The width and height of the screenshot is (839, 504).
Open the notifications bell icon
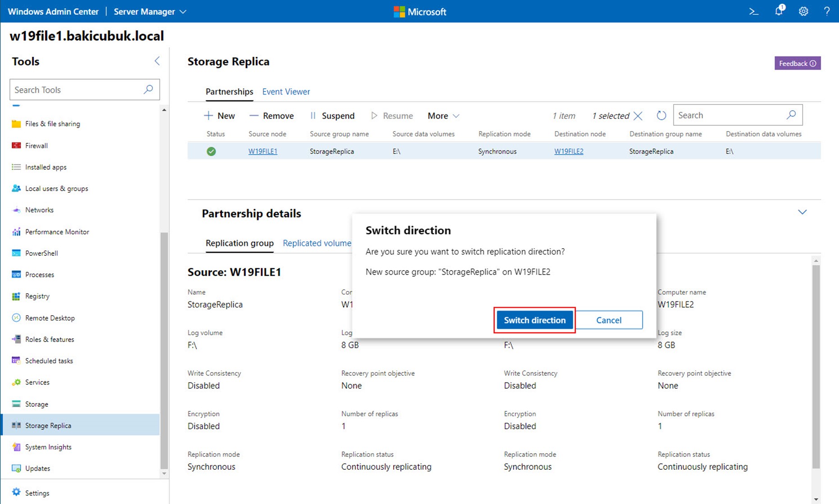pyautogui.click(x=779, y=10)
